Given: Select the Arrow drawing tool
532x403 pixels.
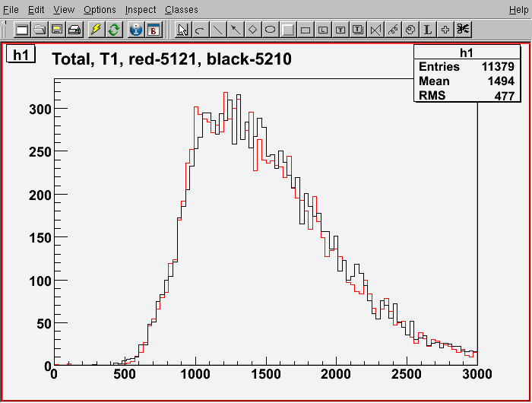Looking at the screenshot, I should tap(235, 30).
